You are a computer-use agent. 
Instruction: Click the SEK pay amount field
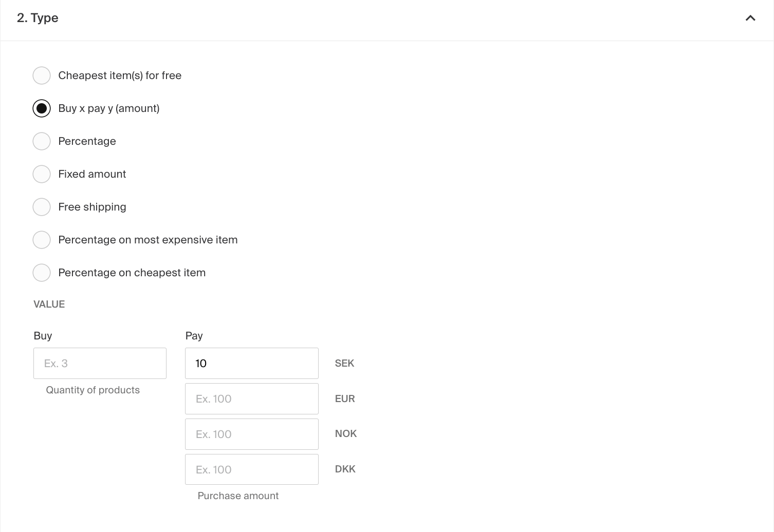point(251,364)
